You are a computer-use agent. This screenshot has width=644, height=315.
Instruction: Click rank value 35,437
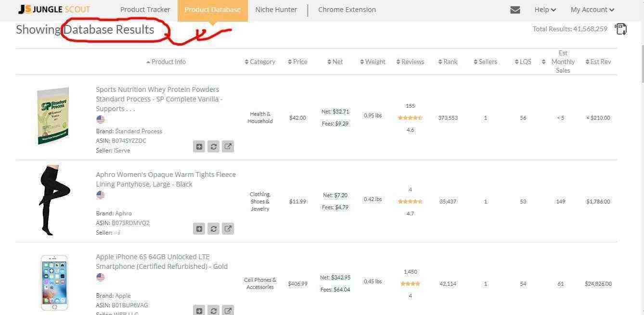pyautogui.click(x=448, y=202)
